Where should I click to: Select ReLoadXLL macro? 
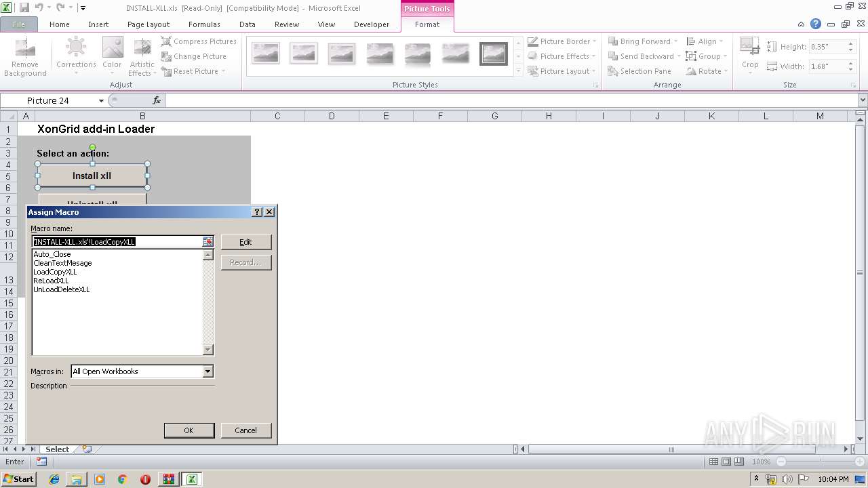51,281
